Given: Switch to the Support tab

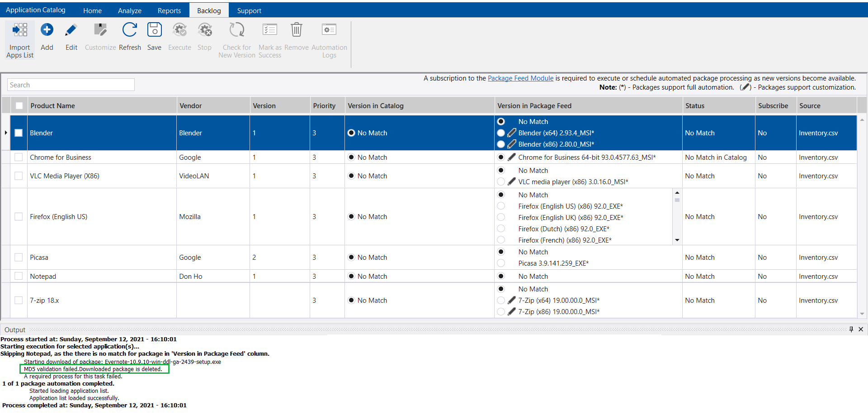Looking at the screenshot, I should coord(249,10).
